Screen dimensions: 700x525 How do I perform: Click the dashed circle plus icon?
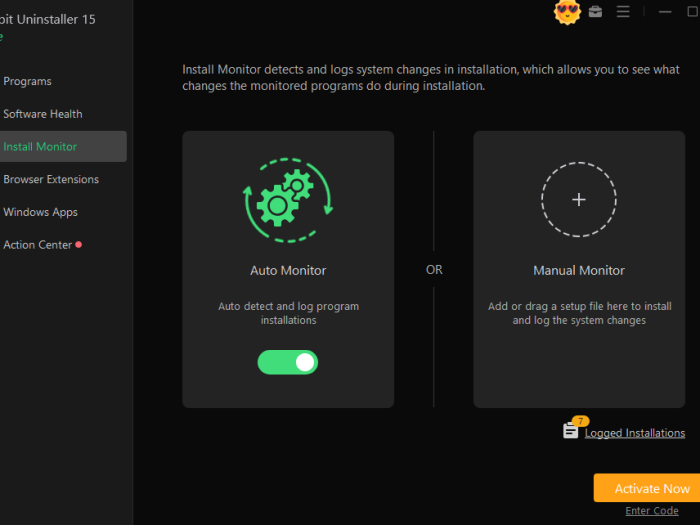point(578,199)
